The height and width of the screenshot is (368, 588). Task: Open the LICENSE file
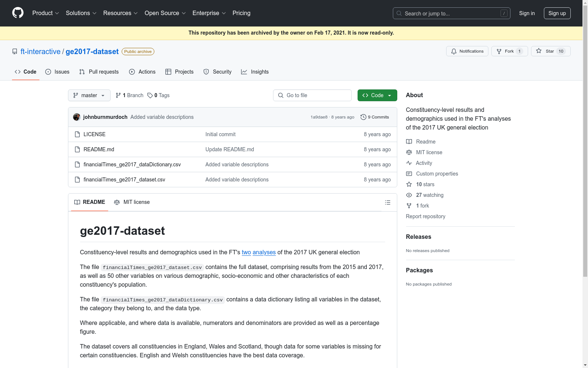[x=94, y=134]
